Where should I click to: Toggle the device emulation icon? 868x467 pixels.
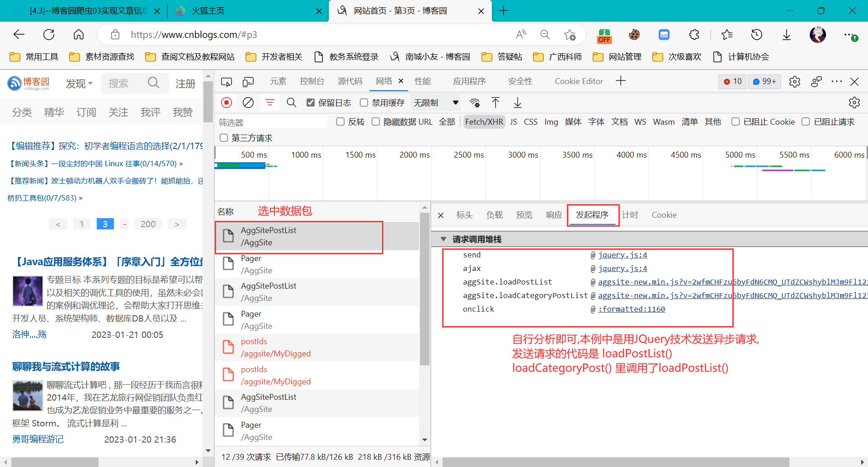(248, 82)
